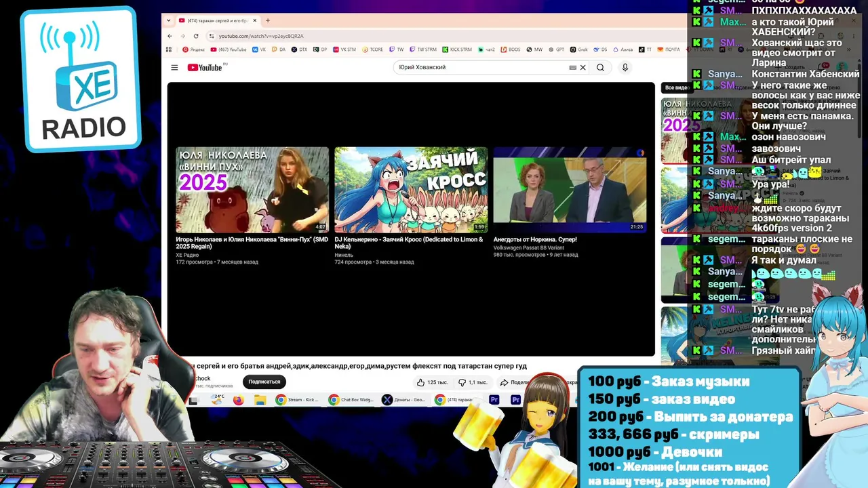Open the Анекдоты от Норкина. Супер! title
The width and height of the screenshot is (868, 488).
[535, 239]
